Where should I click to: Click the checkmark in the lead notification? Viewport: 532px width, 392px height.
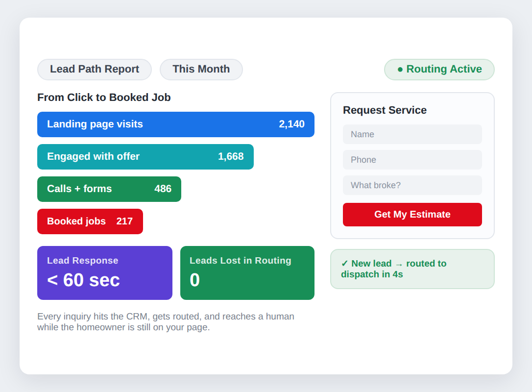pos(344,264)
